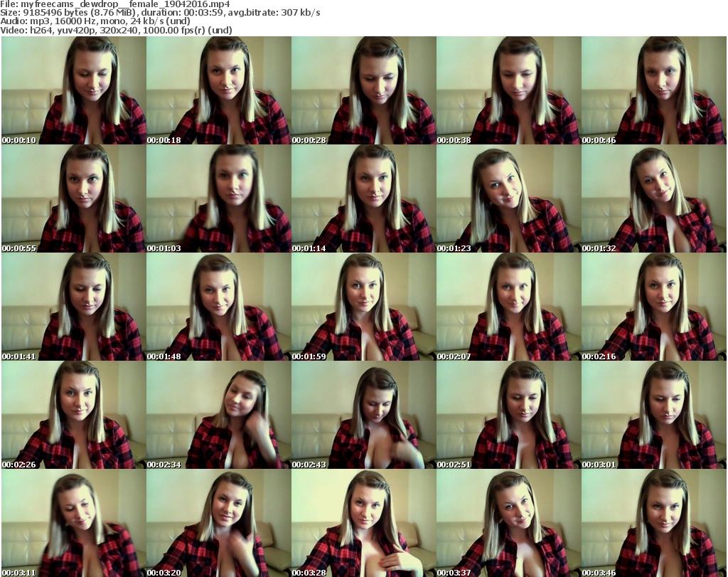Choose the thumbnail stamped 00:03:11
728x577 pixels.
pyautogui.click(x=74, y=523)
